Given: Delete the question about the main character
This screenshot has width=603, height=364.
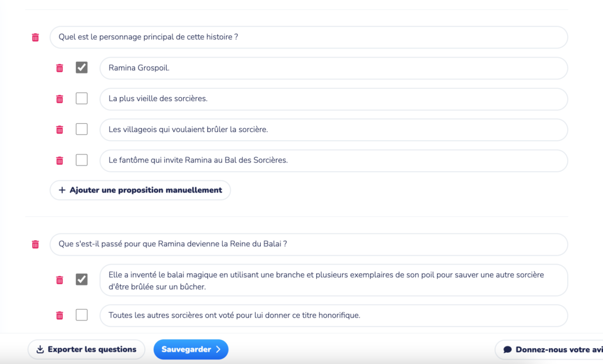Looking at the screenshot, I should click(35, 37).
